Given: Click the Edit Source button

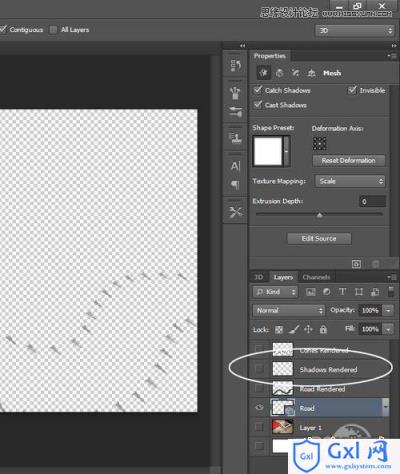Looking at the screenshot, I should coord(319,238).
